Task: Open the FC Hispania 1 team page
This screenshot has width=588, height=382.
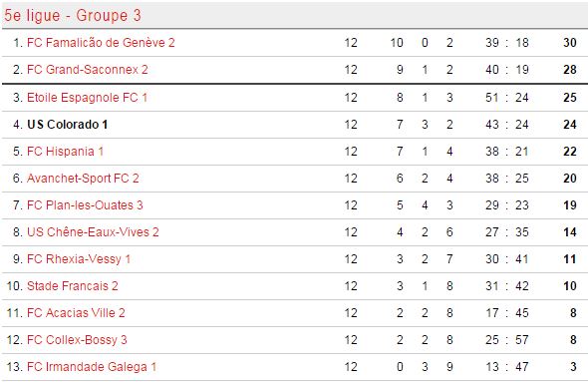Action: point(65,152)
